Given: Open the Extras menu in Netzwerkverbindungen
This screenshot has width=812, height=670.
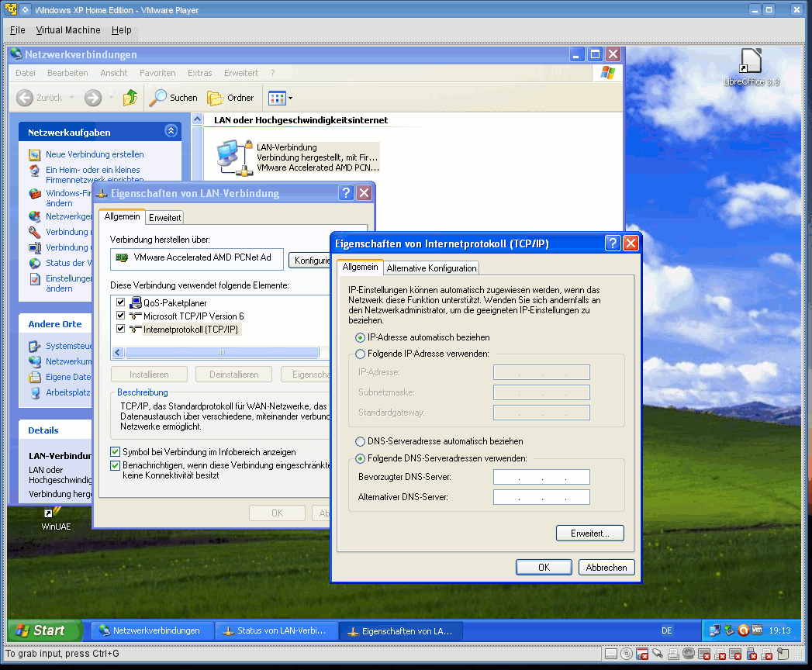Looking at the screenshot, I should [200, 73].
